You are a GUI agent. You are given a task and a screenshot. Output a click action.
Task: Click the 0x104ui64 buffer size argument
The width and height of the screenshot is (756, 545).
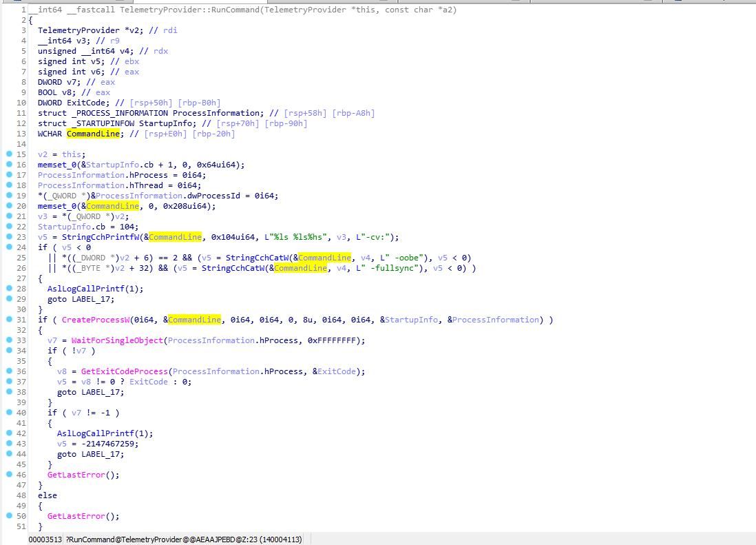pos(233,237)
